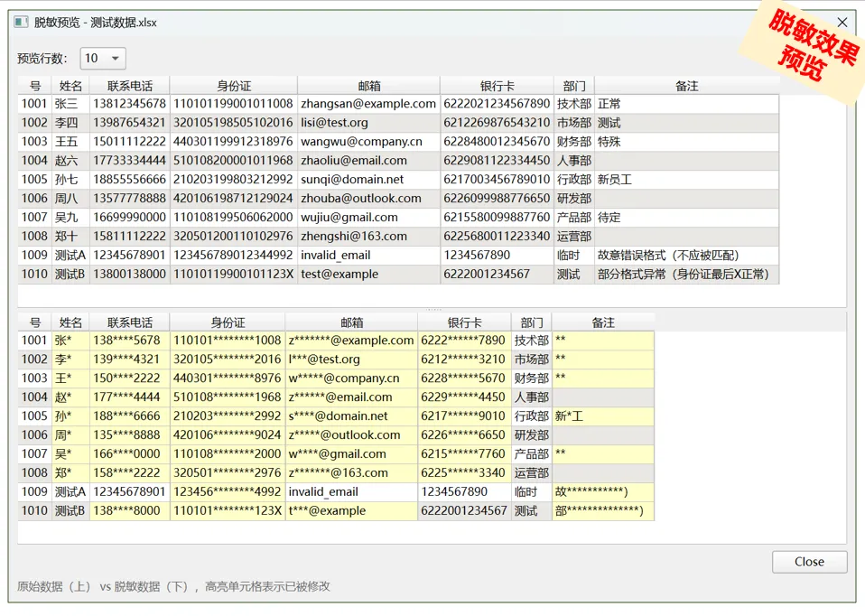Select original name cell 李四
Viewport: 865px width, 616px height.
[70, 123]
